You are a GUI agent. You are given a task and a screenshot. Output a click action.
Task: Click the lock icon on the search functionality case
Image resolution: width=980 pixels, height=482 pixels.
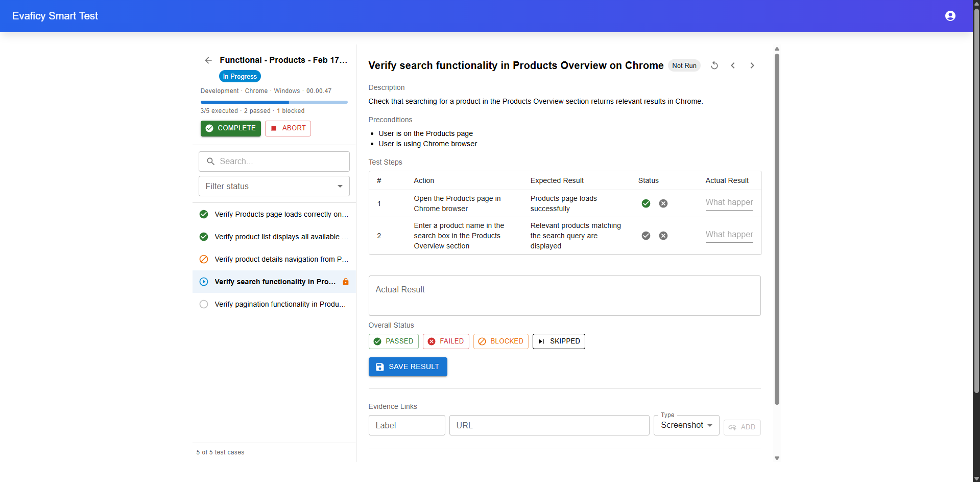click(x=346, y=282)
